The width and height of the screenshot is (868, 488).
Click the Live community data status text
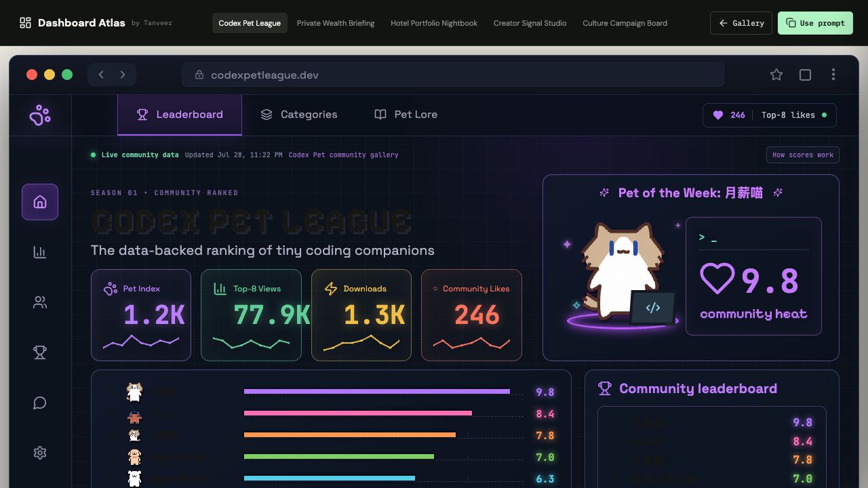point(140,155)
